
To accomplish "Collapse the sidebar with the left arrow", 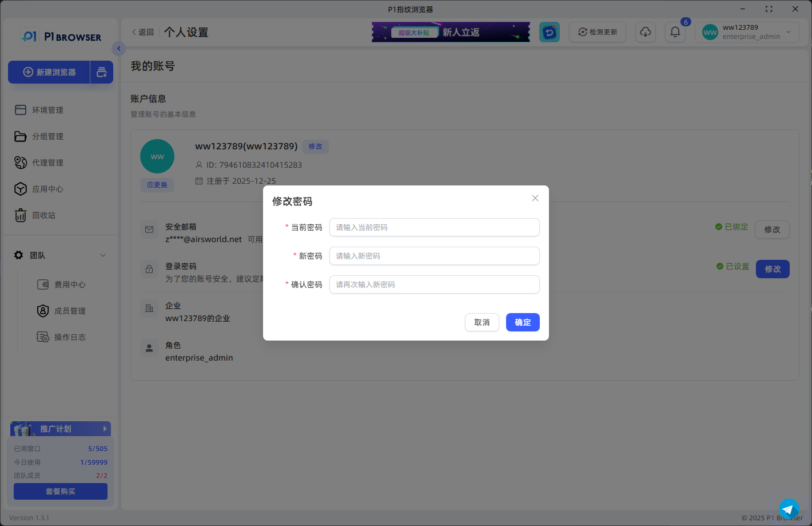I will [118, 49].
